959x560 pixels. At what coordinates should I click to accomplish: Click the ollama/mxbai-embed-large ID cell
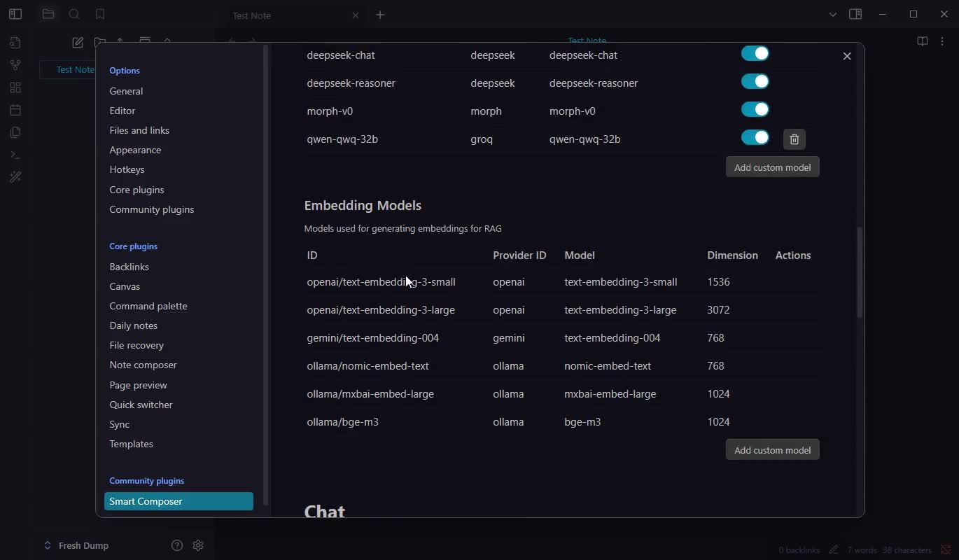click(x=370, y=394)
